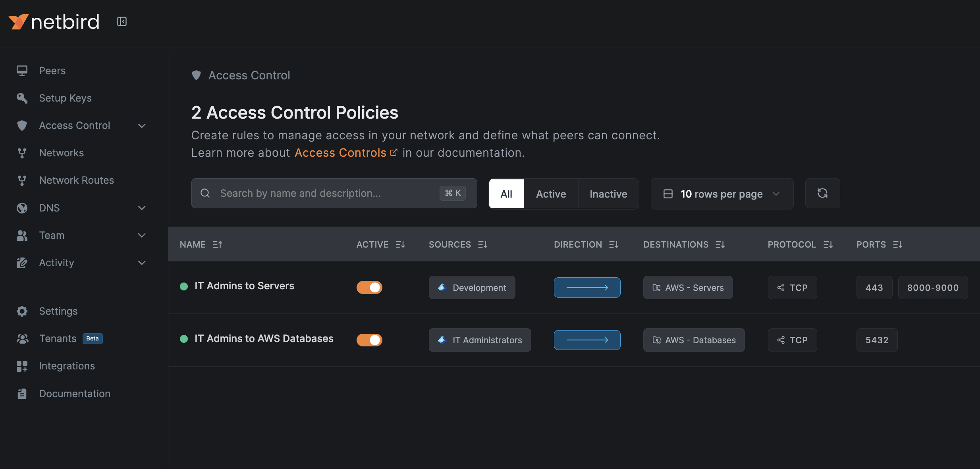Expand the DNS menu chevron
Image resolution: width=980 pixels, height=469 pixels.
point(142,208)
